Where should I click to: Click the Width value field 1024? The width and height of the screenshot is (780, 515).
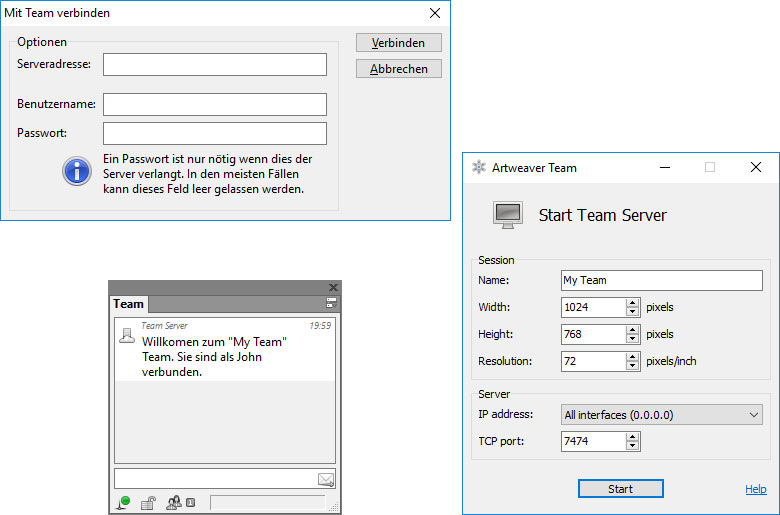click(x=593, y=307)
